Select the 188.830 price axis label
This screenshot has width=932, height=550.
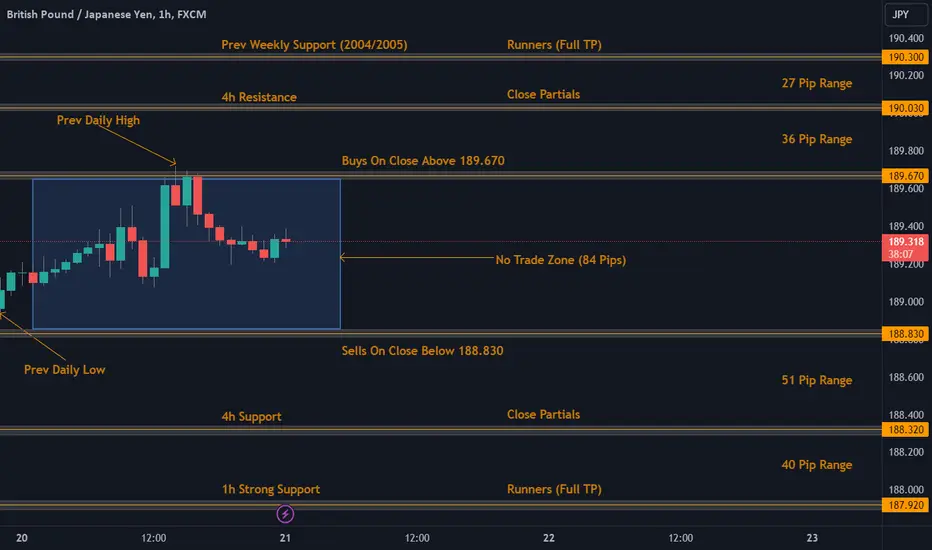click(x=903, y=334)
